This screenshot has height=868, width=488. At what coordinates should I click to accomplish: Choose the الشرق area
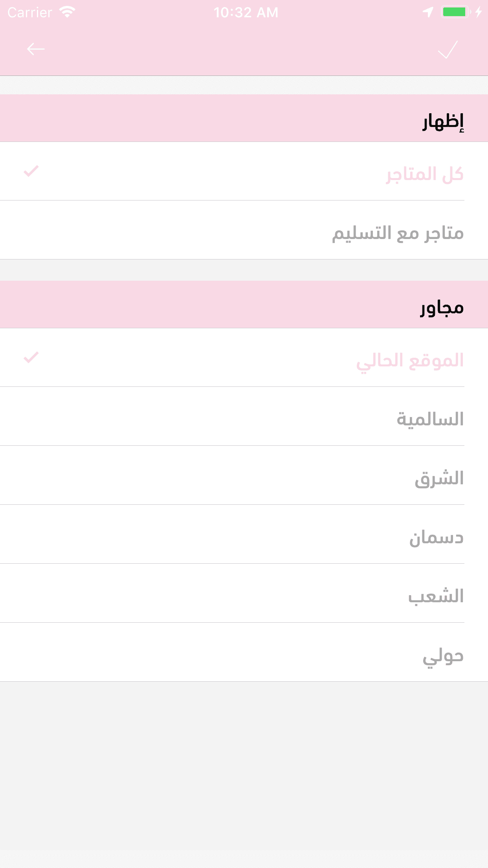pos(439,478)
